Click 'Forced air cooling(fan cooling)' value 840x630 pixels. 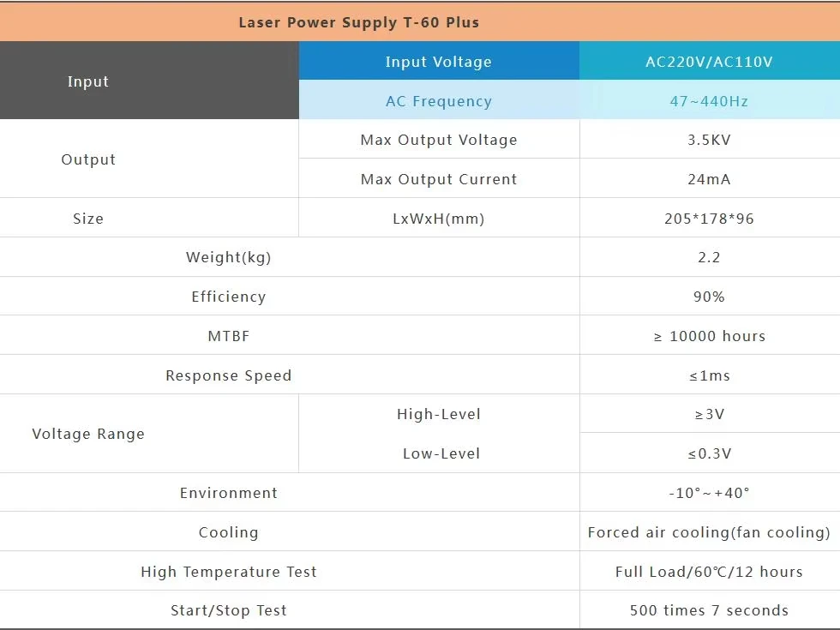click(x=710, y=532)
